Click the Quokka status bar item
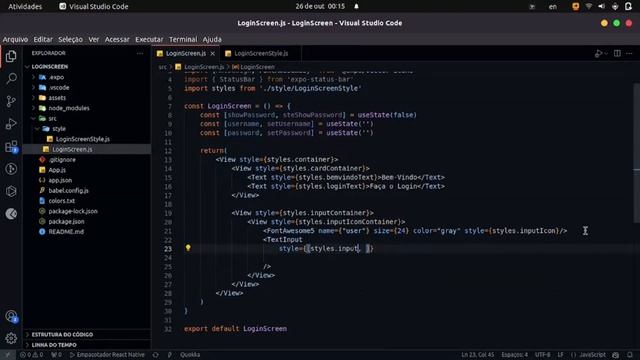 (x=190, y=355)
